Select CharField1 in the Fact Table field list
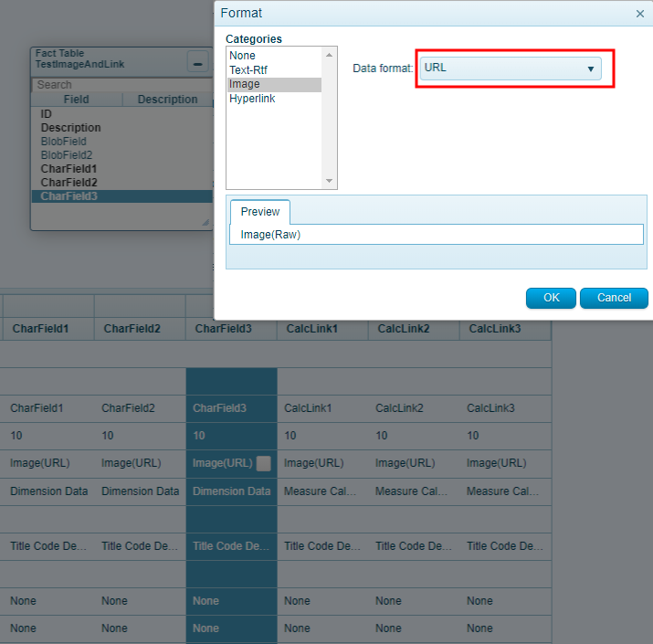The image size is (653, 644). click(x=68, y=169)
